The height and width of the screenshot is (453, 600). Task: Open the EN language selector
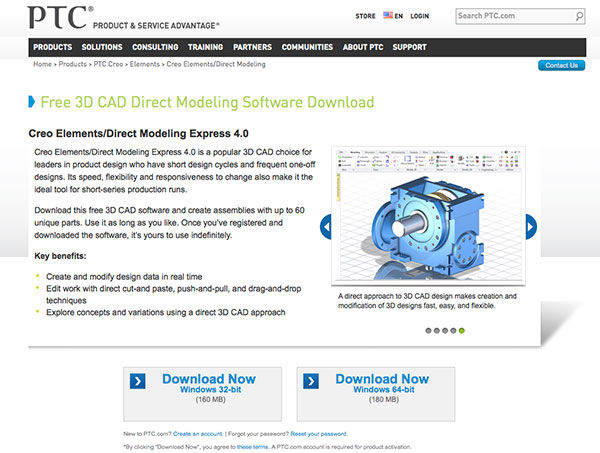pyautogui.click(x=399, y=16)
